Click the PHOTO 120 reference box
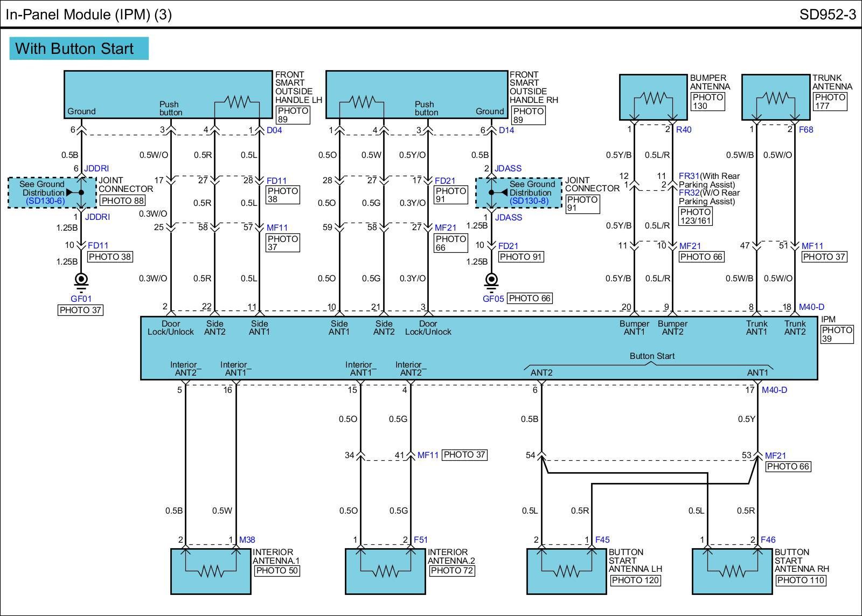The image size is (862, 616). coord(635,580)
